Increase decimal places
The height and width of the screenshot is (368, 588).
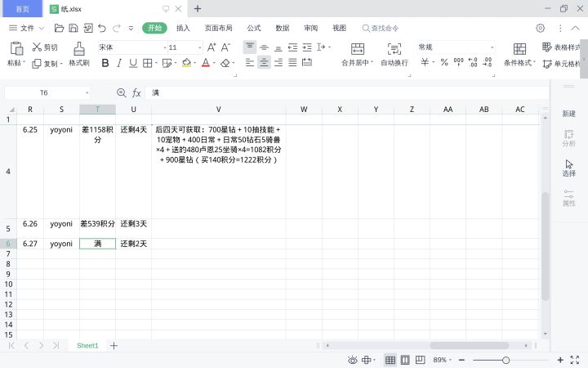pyautogui.click(x=473, y=62)
